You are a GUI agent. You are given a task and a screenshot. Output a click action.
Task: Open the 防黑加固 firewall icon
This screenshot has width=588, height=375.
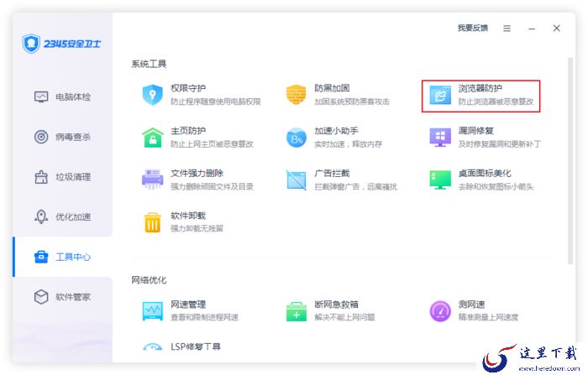point(297,95)
